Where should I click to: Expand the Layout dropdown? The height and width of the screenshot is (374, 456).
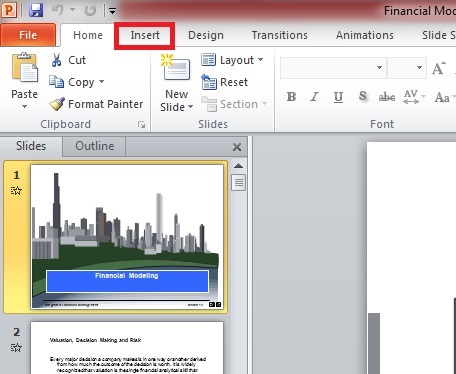pyautogui.click(x=260, y=60)
